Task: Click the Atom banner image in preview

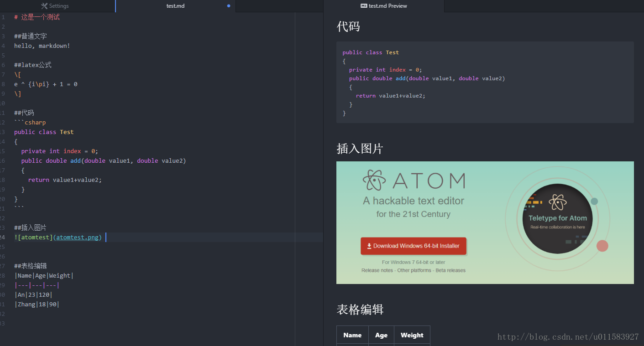Action: coord(485,222)
